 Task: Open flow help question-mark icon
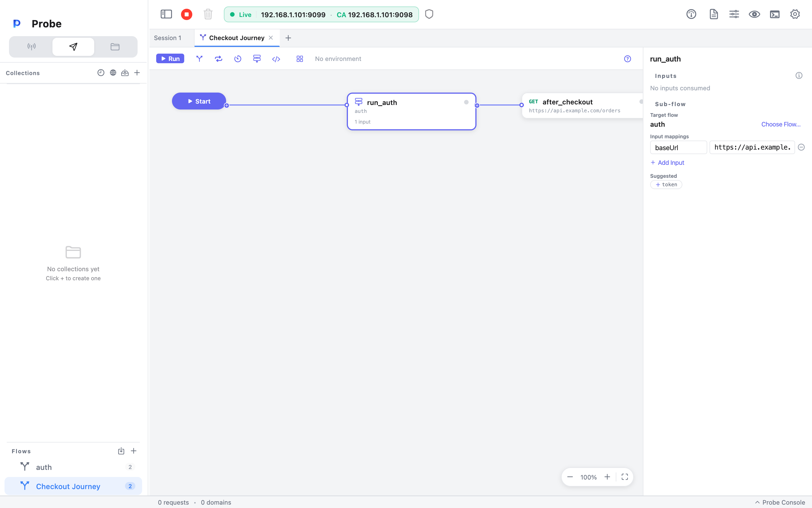coord(627,59)
